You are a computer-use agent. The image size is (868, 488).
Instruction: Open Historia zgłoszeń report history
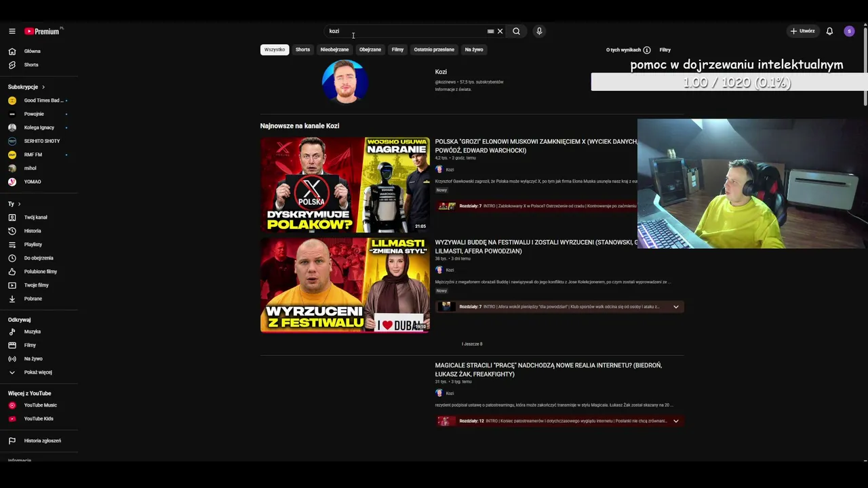[39, 441]
